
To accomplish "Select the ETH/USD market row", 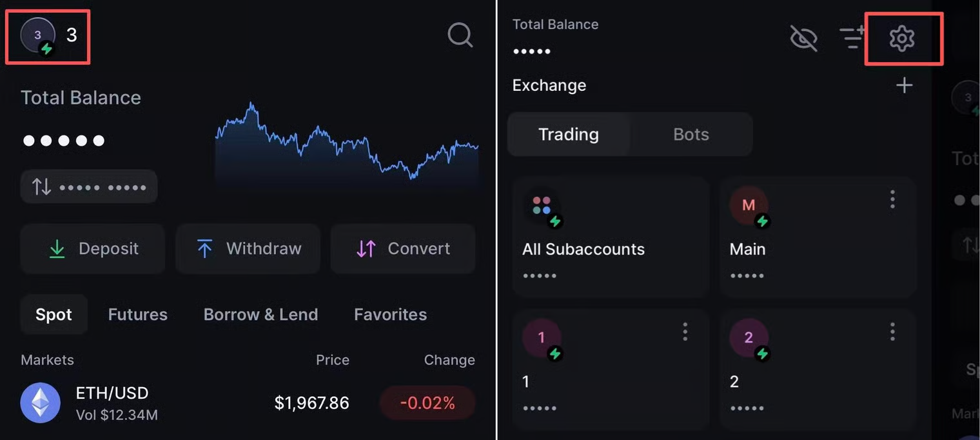I will pos(248,403).
